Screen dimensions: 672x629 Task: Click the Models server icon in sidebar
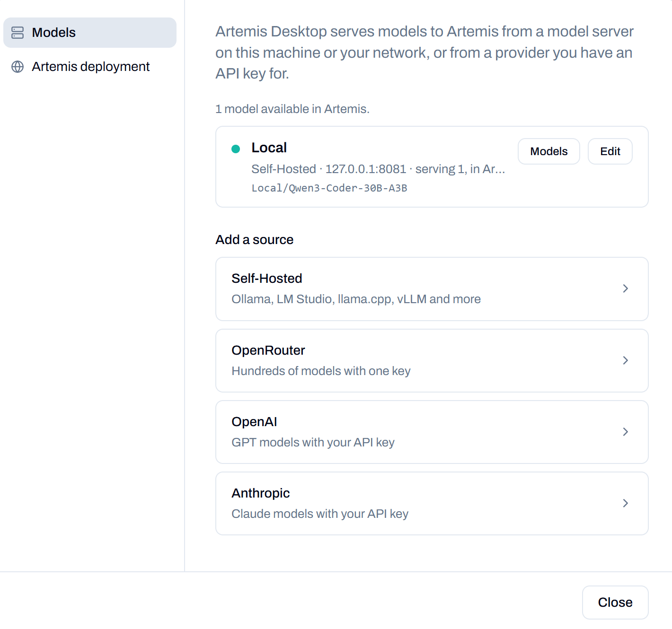tap(18, 33)
